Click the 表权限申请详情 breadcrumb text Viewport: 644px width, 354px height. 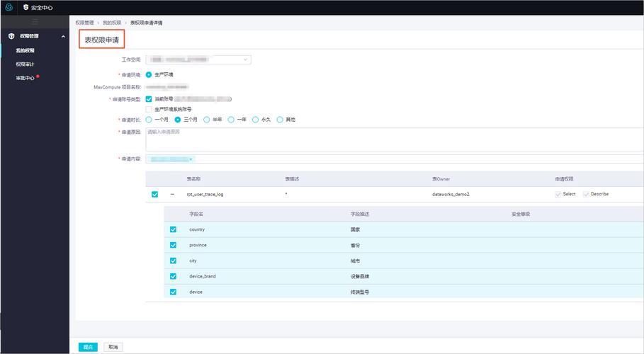coord(146,23)
